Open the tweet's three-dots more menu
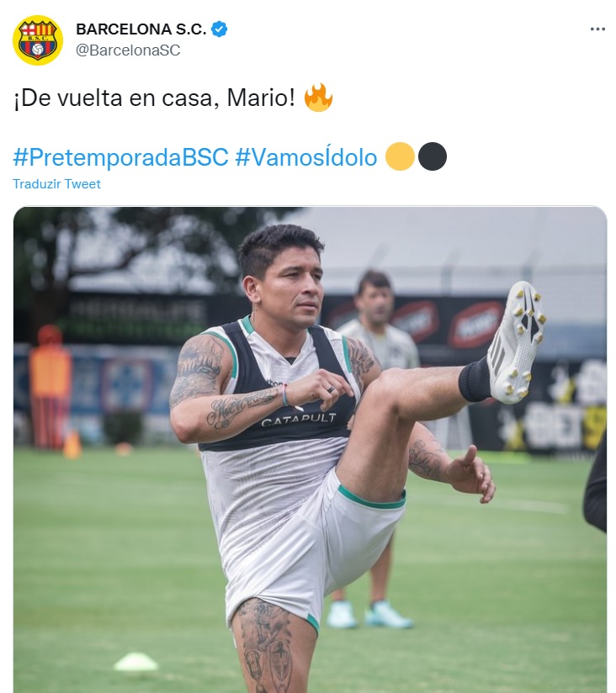The width and height of the screenshot is (616, 693). [x=597, y=29]
